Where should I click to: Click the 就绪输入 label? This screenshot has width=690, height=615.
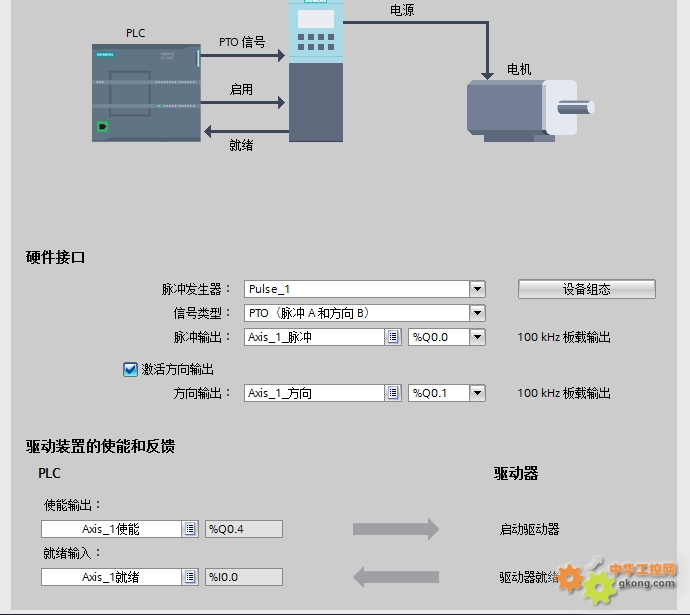[x=72, y=553]
